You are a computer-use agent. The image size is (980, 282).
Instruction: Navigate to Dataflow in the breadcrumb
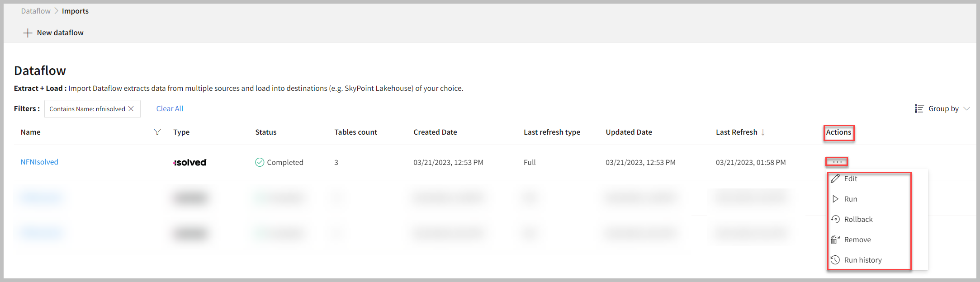click(36, 11)
